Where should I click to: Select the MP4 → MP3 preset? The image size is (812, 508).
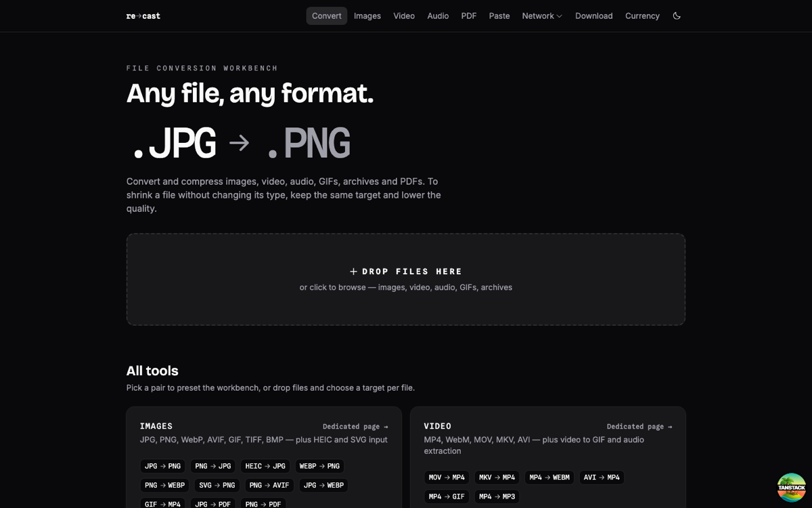497,496
